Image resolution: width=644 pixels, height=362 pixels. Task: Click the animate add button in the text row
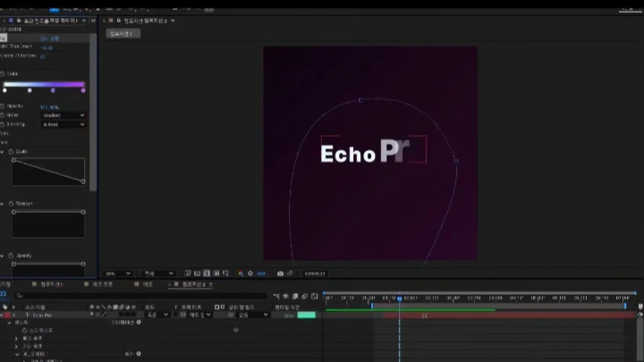[x=139, y=322]
